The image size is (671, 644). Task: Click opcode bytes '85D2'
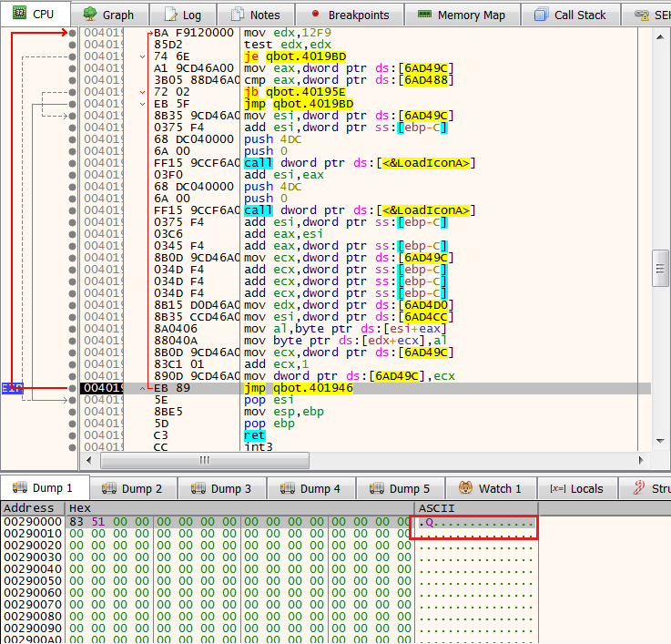(168, 45)
